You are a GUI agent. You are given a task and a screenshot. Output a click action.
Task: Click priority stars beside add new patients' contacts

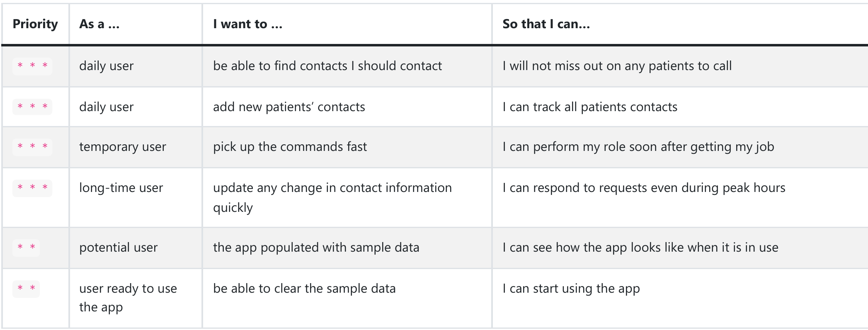[32, 107]
